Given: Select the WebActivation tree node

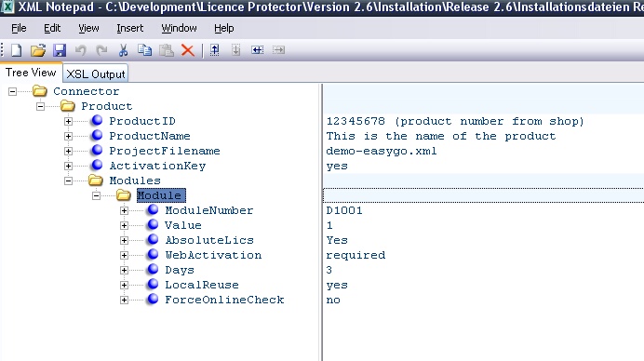Looking at the screenshot, I should 213,255.
